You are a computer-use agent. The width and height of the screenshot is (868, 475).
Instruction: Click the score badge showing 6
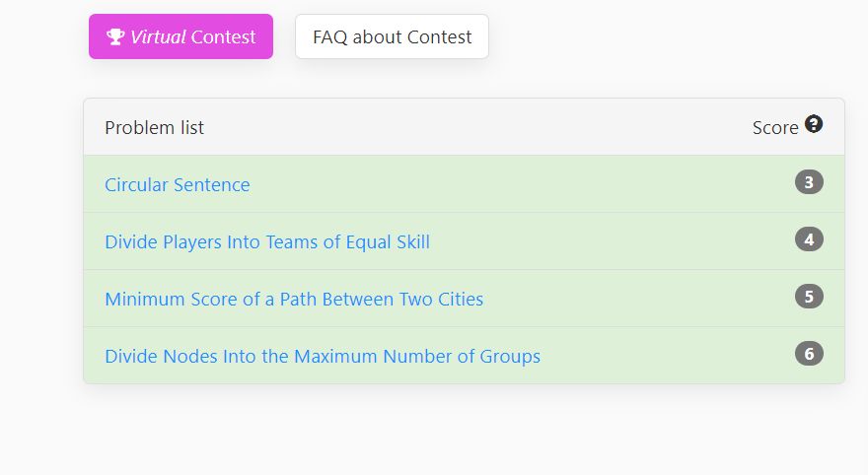point(809,354)
